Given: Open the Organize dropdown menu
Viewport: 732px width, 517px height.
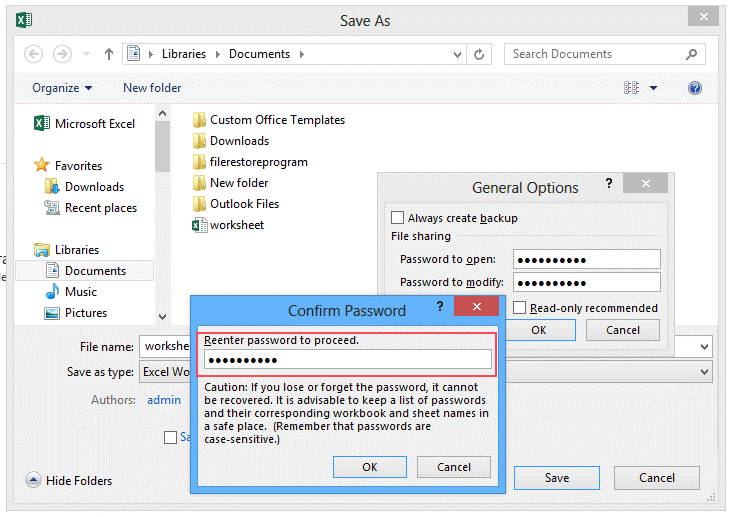Looking at the screenshot, I should (x=62, y=88).
